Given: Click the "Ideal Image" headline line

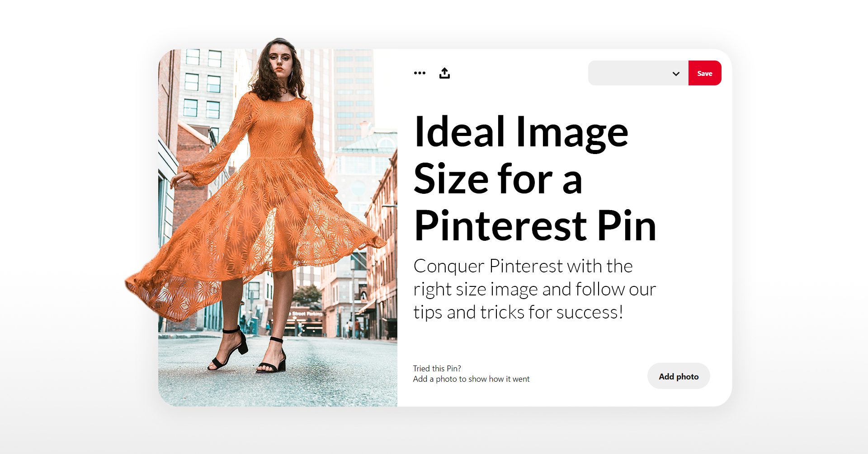Looking at the screenshot, I should click(521, 132).
